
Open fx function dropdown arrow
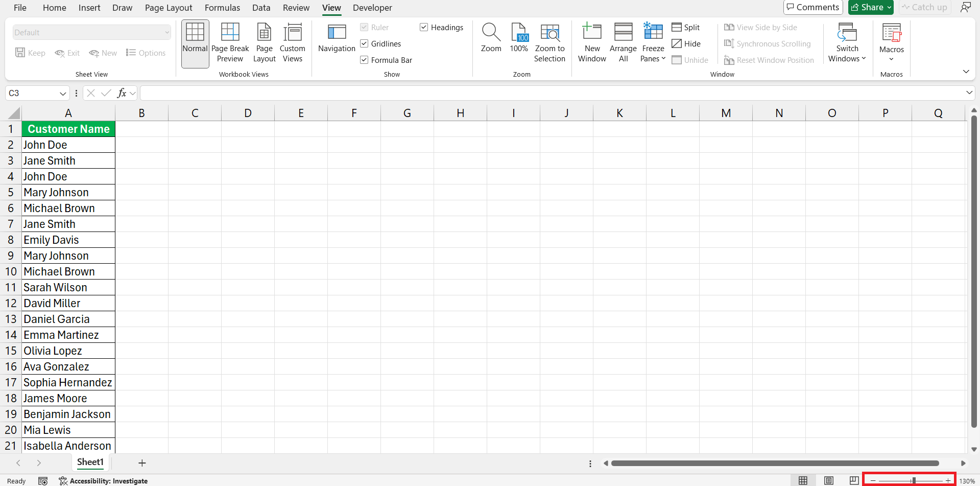point(133,93)
